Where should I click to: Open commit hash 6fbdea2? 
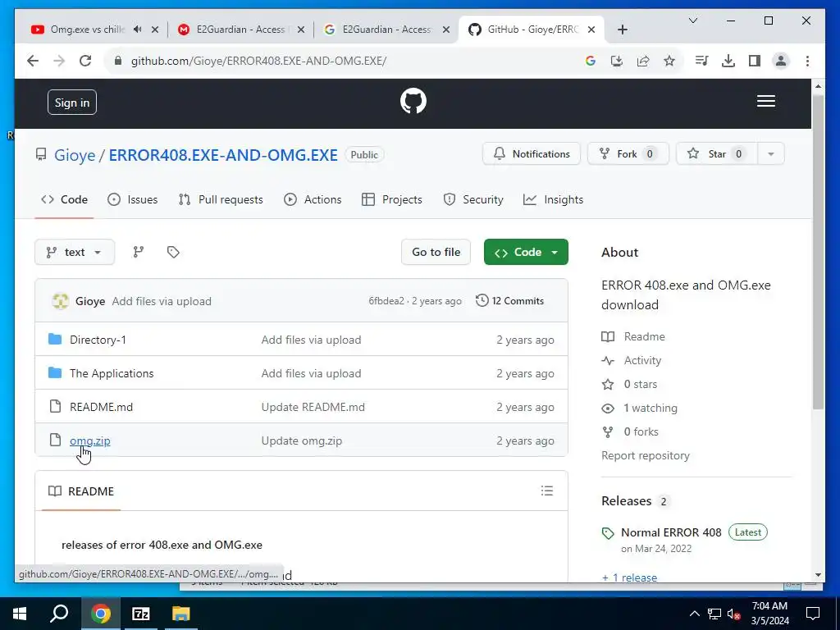point(386,301)
